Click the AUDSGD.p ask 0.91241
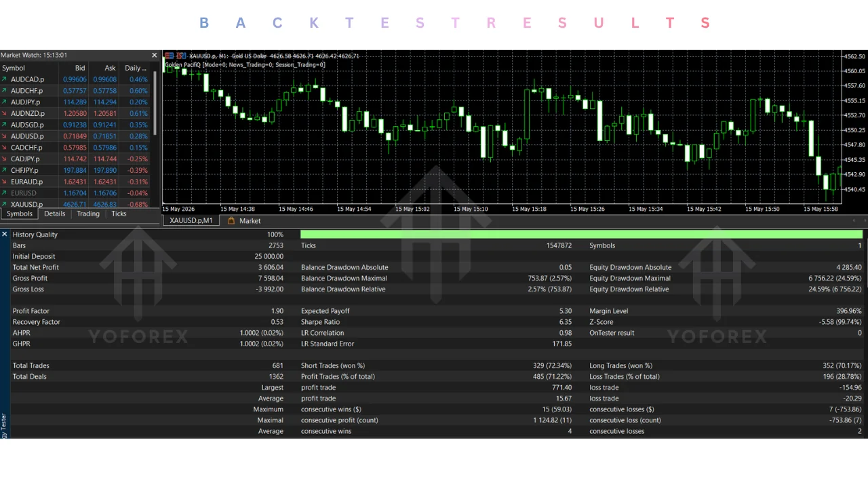Image resolution: width=868 pixels, height=488 pixels. tap(104, 125)
